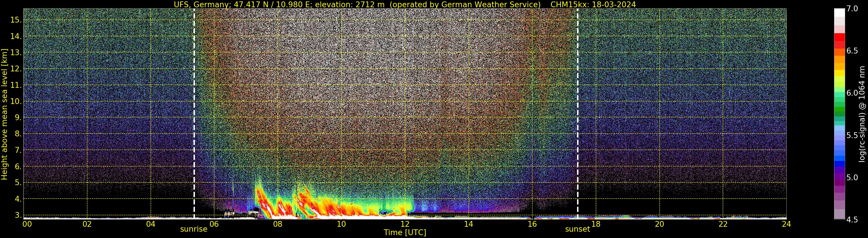Click the time axis tick label 24

[786, 224]
